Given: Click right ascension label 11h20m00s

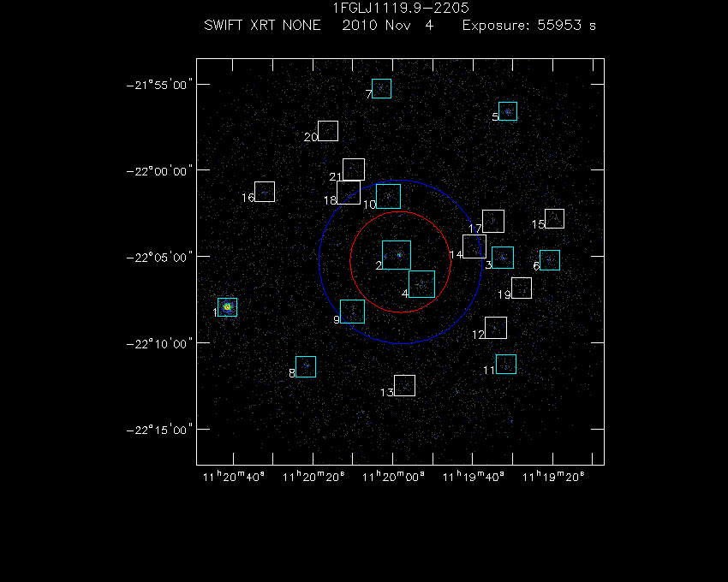Looking at the screenshot, I should point(393,477).
